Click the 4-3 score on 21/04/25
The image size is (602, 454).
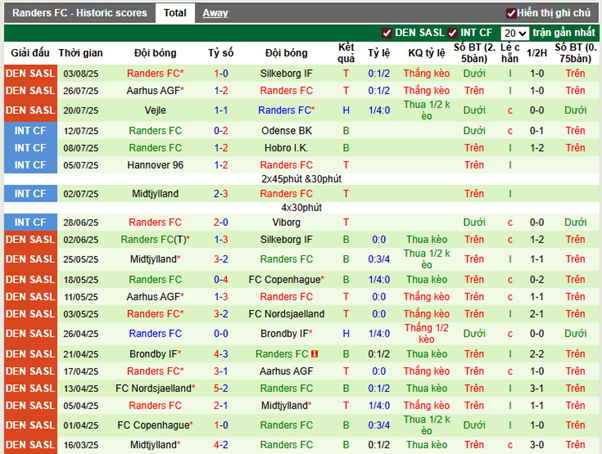221,354
